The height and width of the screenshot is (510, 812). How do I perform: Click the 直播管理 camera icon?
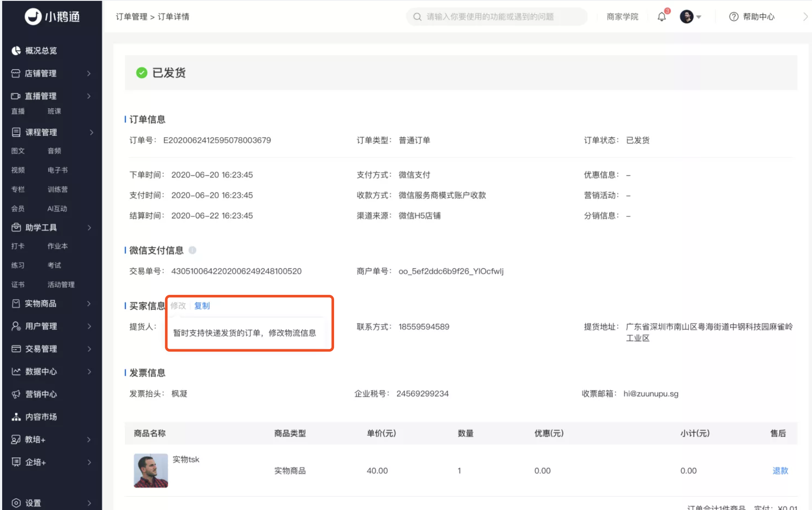point(16,96)
